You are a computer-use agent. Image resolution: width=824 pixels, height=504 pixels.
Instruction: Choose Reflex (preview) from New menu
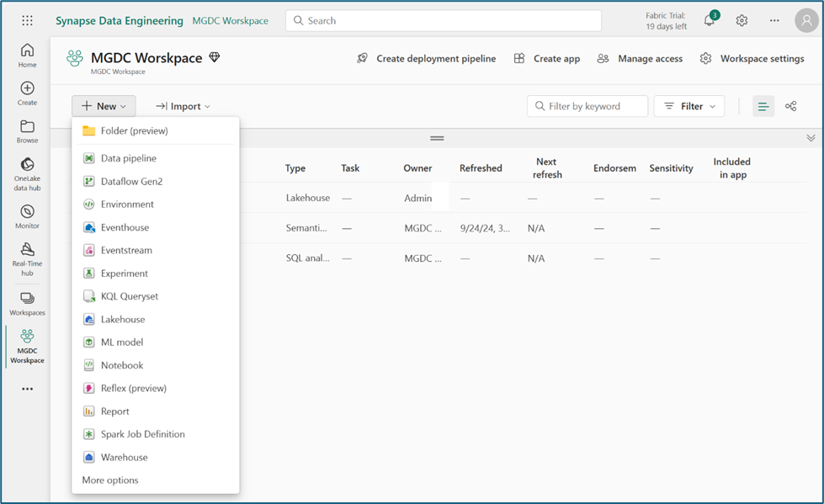pyautogui.click(x=156, y=389)
